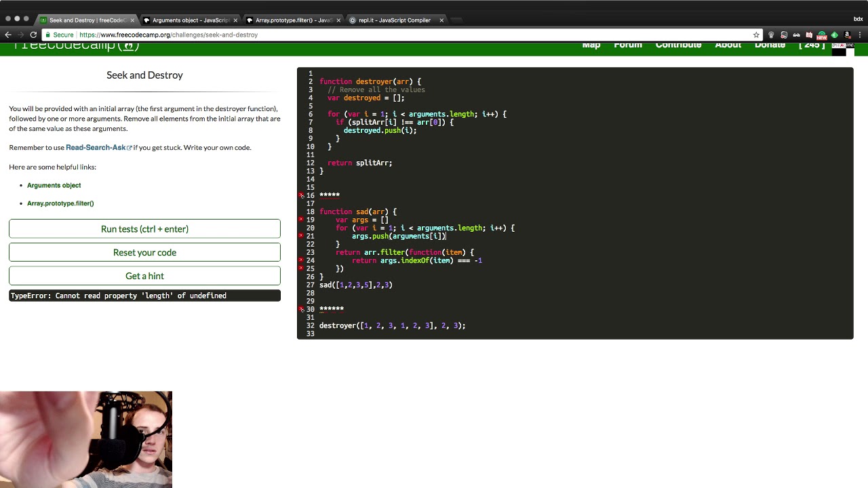Screen dimensions: 868x488
Task: Open the lightbulb extension icon
Action: tap(771, 35)
